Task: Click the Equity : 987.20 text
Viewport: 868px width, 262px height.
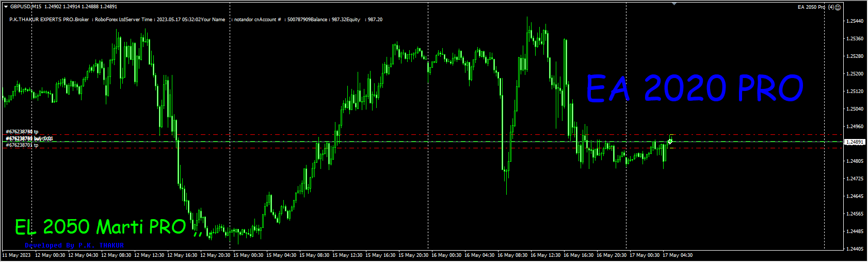Action: pyautogui.click(x=364, y=20)
